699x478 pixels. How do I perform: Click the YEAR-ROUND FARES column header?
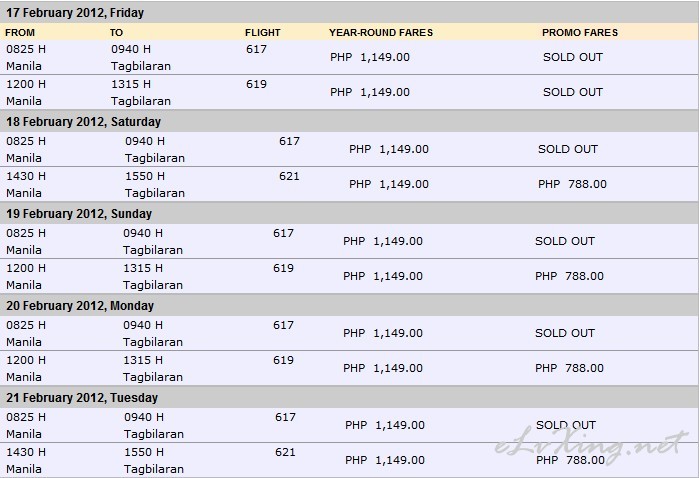tap(381, 33)
